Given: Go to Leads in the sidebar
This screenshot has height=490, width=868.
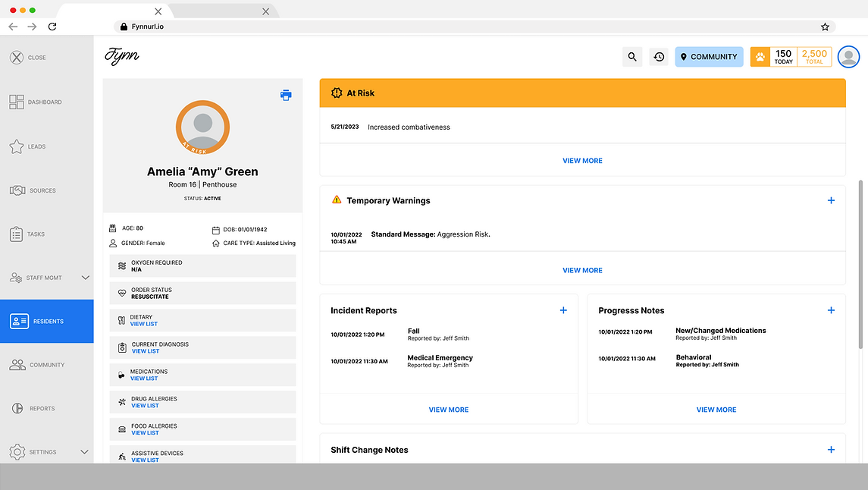Looking at the screenshot, I should 27,146.
